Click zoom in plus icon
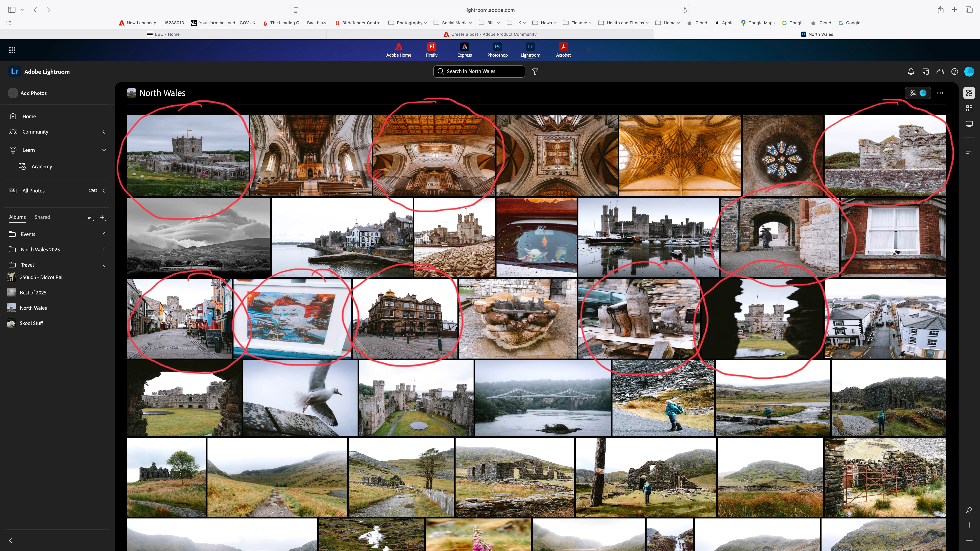 pyautogui.click(x=969, y=525)
